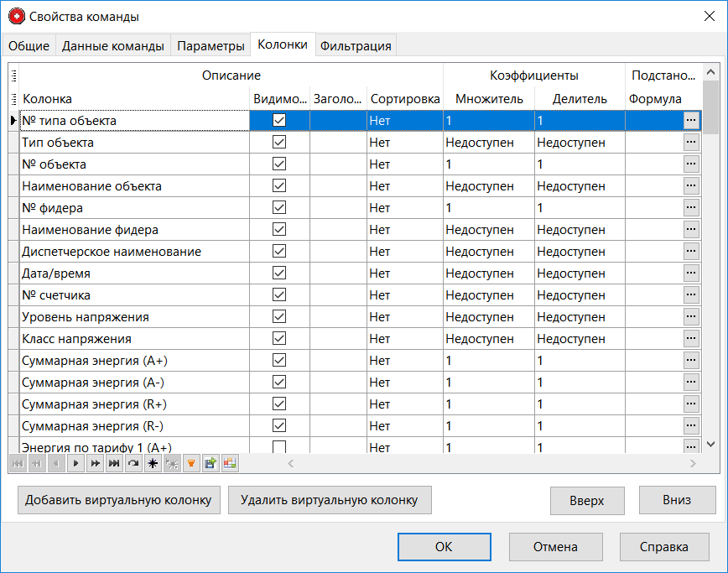Click the refresh arrow icon in navigator
This screenshot has height=573, width=728.
[x=133, y=462]
